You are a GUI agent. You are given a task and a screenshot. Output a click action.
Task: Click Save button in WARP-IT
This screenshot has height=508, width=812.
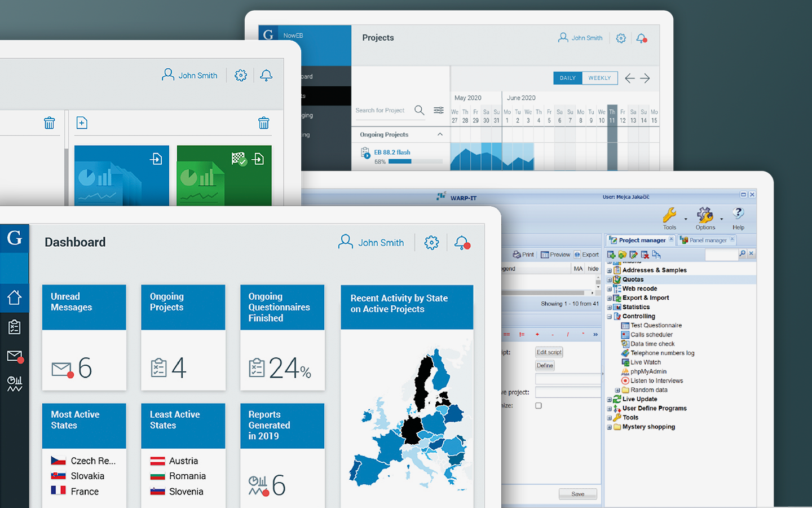click(577, 494)
